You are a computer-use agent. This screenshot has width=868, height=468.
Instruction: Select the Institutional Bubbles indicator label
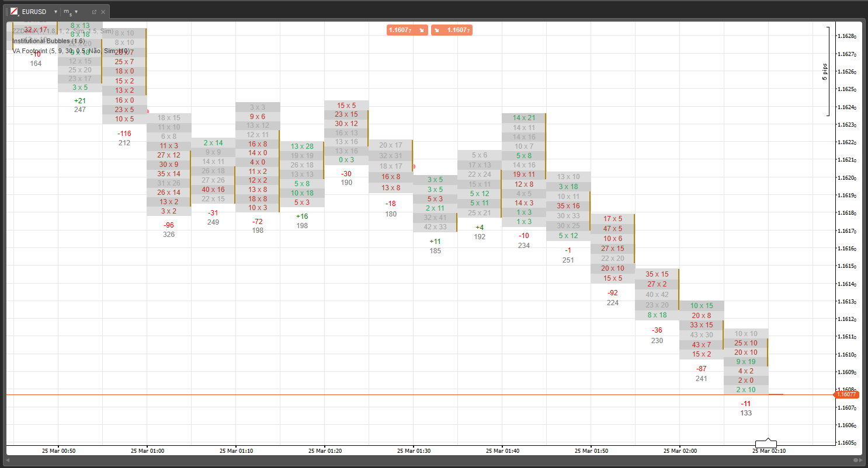[x=48, y=41]
